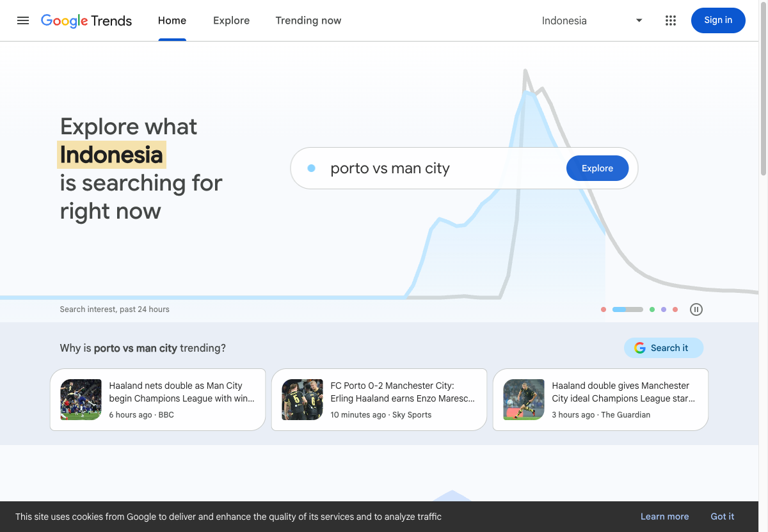This screenshot has width=768, height=532.
Task: Open the BBC Haaland nets double article
Action: 157,400
